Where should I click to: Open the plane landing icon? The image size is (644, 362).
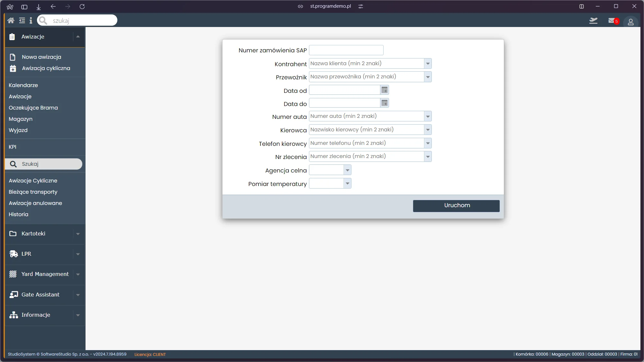pos(593,21)
